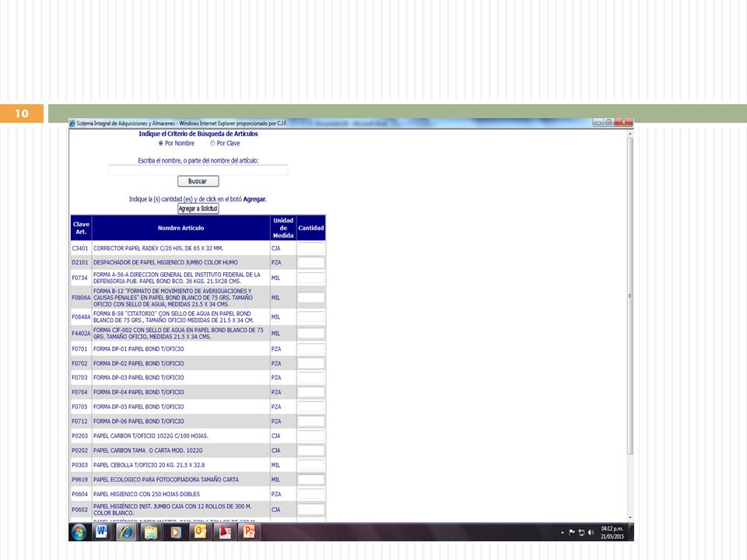Click Cantidad field for DESPACHADOR DE PAPEL HIGIENICO

310,262
